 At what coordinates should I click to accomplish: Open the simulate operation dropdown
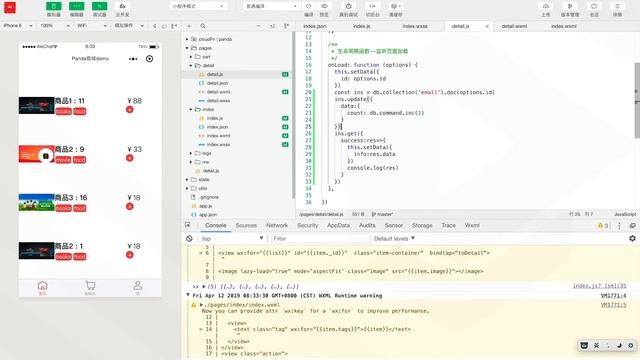click(x=129, y=25)
